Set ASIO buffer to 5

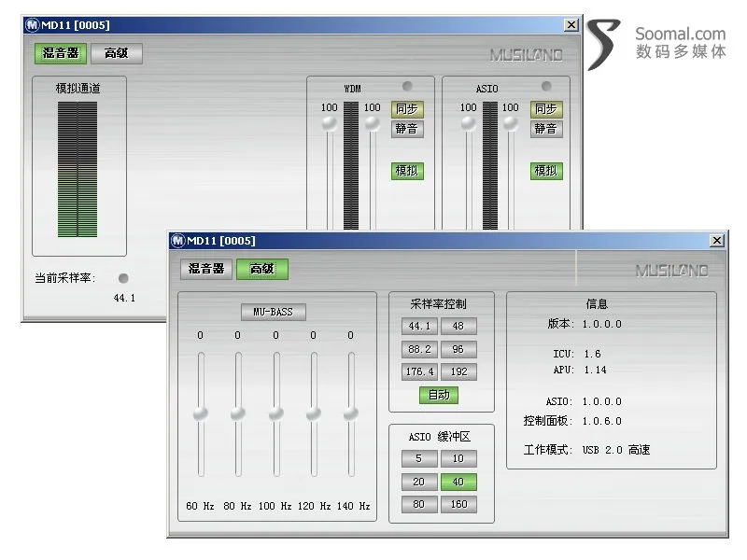(x=419, y=458)
